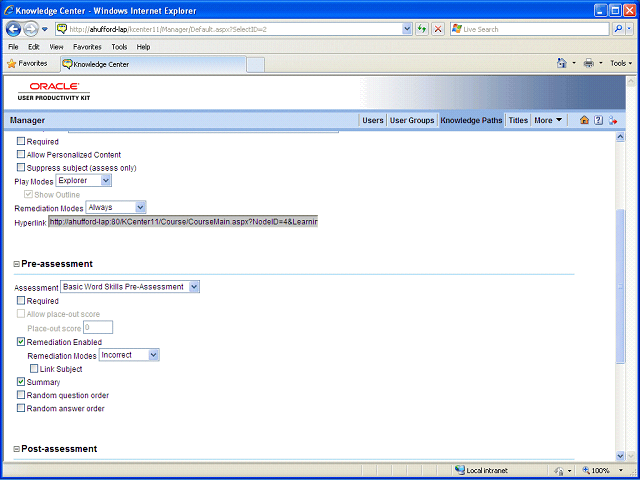Collapse the Post-assessment section
Viewport: 640px width, 480px height.
tap(17, 449)
